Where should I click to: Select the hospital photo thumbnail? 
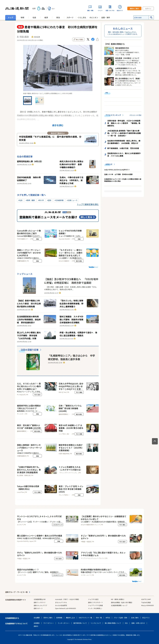point(27,100)
